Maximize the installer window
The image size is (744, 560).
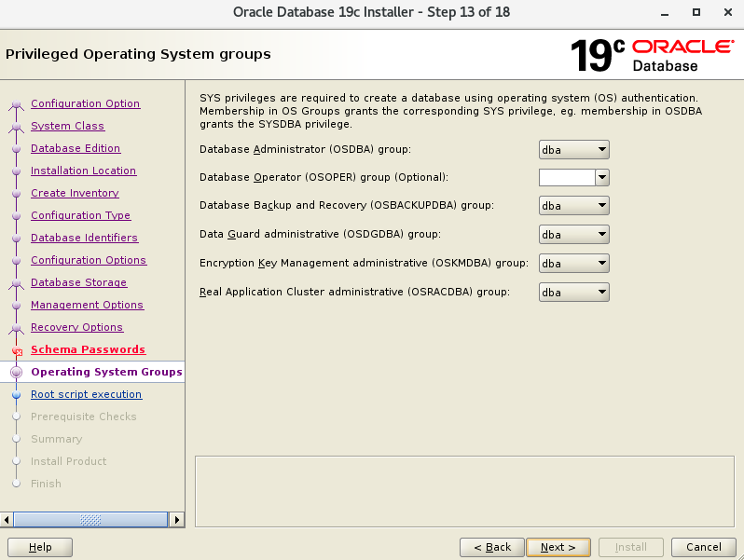pyautogui.click(x=696, y=12)
